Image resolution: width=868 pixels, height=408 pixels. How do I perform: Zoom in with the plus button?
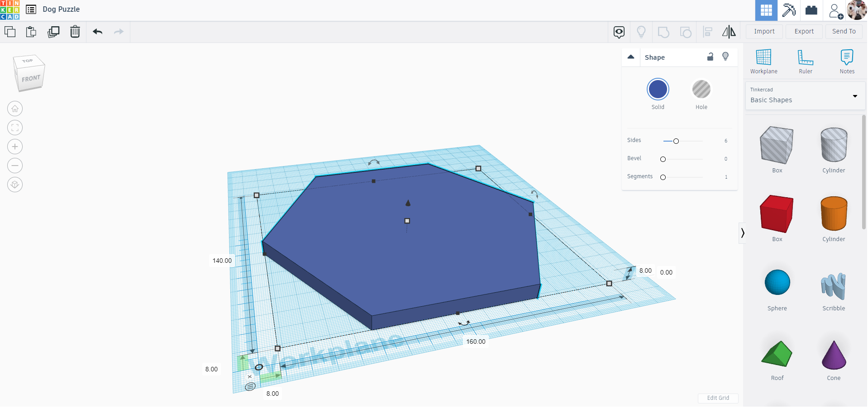click(15, 147)
